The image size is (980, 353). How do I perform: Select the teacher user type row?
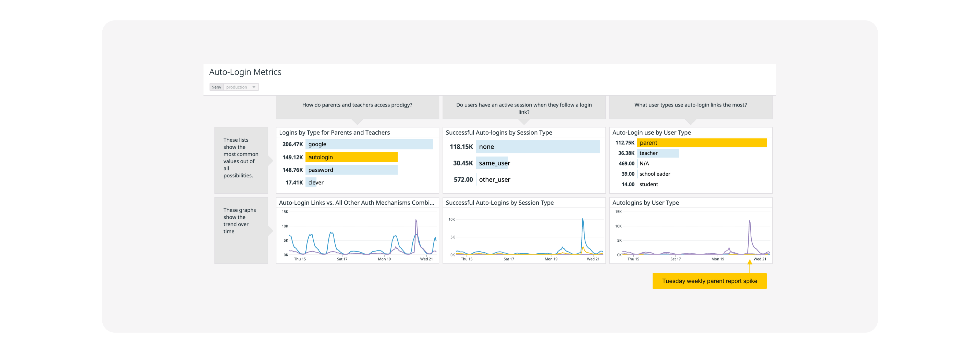(x=691, y=153)
